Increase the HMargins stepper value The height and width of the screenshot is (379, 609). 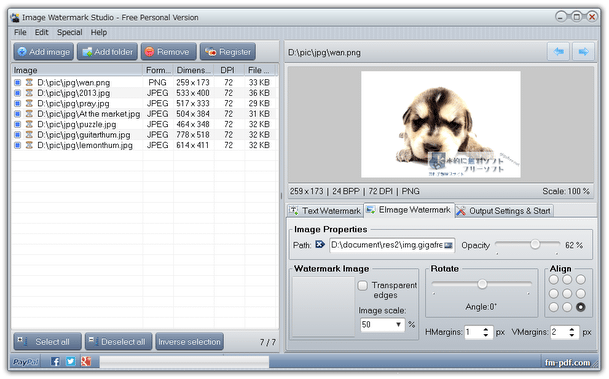click(485, 329)
